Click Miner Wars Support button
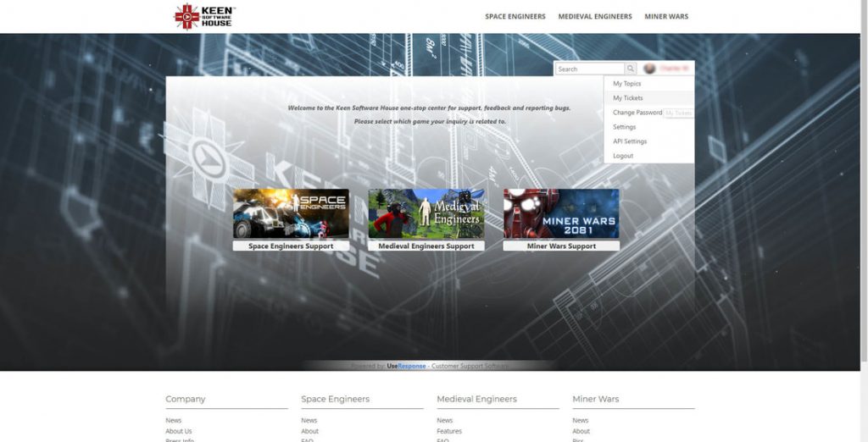 [x=561, y=246]
